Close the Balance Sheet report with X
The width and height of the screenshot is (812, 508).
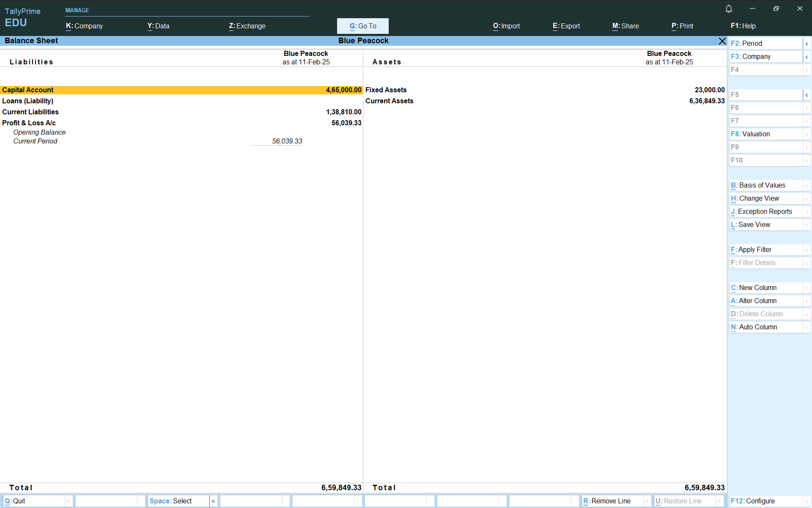[722, 41]
